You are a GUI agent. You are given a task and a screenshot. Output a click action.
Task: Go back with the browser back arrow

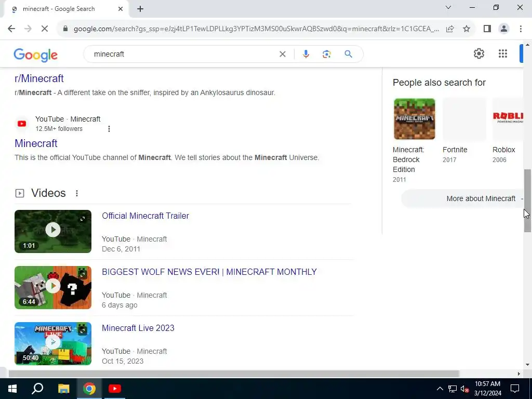(11, 29)
